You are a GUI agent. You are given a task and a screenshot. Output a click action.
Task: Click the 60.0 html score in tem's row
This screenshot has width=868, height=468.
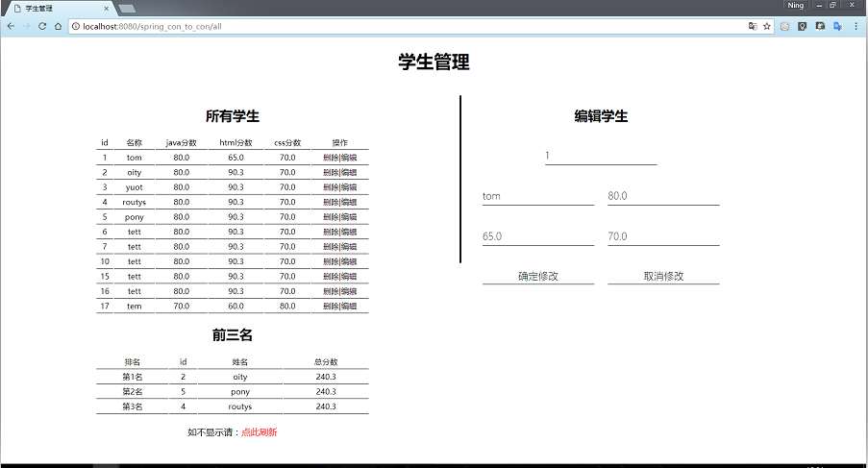[x=236, y=307]
